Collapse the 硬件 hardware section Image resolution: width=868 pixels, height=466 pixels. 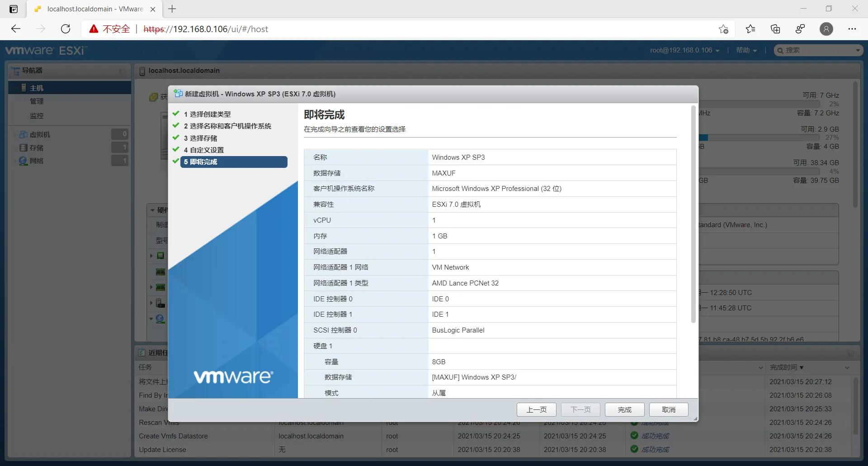(152, 210)
